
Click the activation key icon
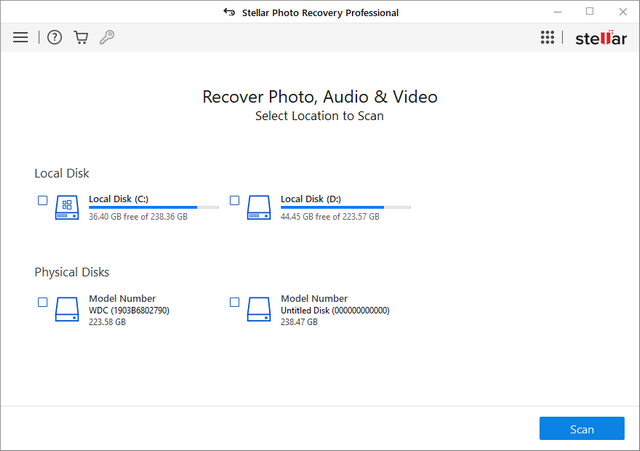coord(107,37)
